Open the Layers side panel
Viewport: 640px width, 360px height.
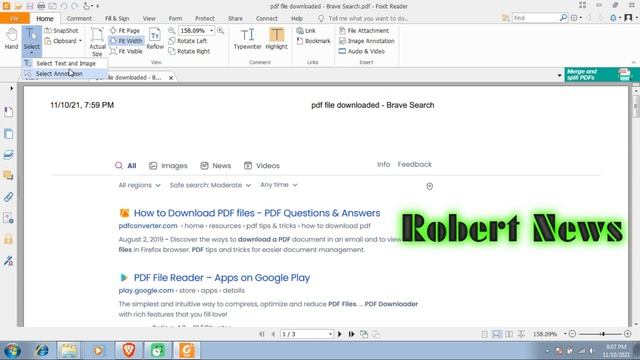point(9,155)
